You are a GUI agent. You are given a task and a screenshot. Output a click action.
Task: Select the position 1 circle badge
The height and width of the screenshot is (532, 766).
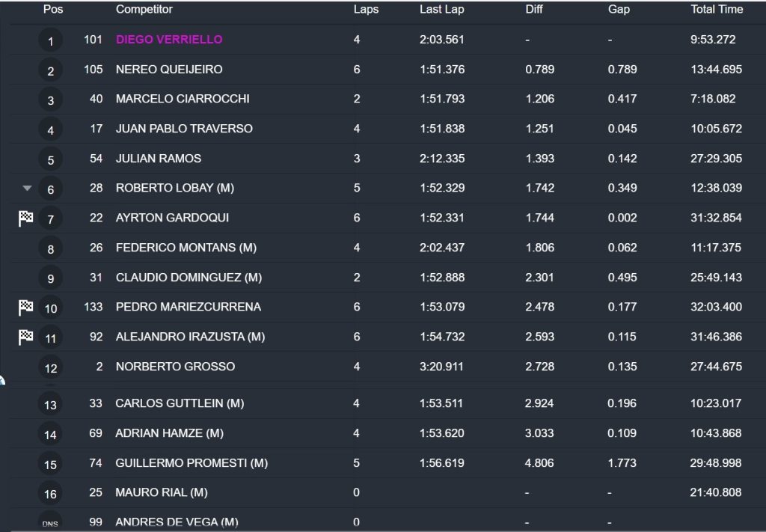[x=50, y=40]
